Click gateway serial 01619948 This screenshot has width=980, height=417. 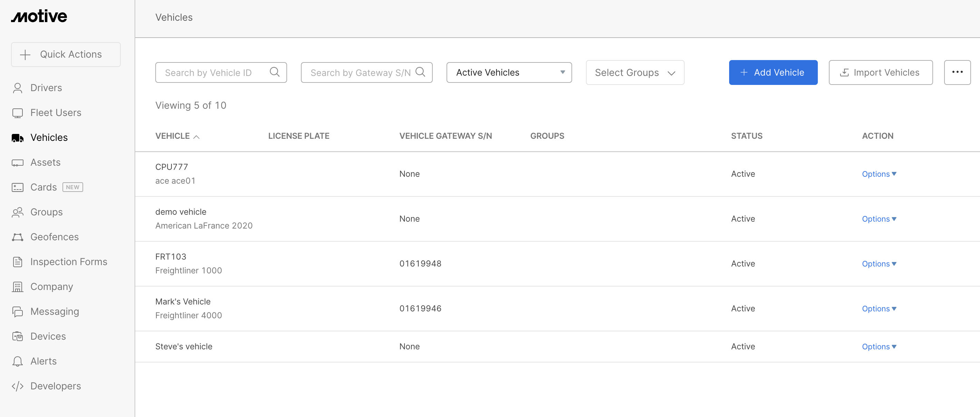click(x=420, y=264)
